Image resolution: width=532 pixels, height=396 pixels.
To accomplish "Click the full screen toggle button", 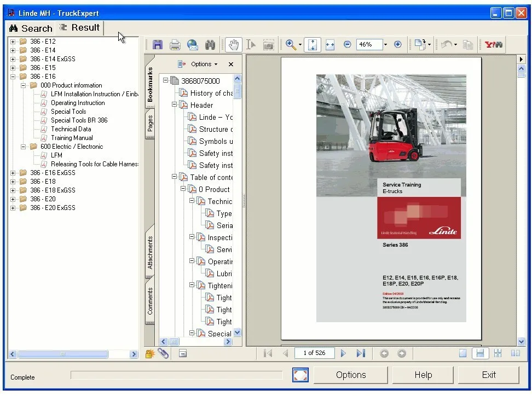I will pyautogui.click(x=300, y=375).
